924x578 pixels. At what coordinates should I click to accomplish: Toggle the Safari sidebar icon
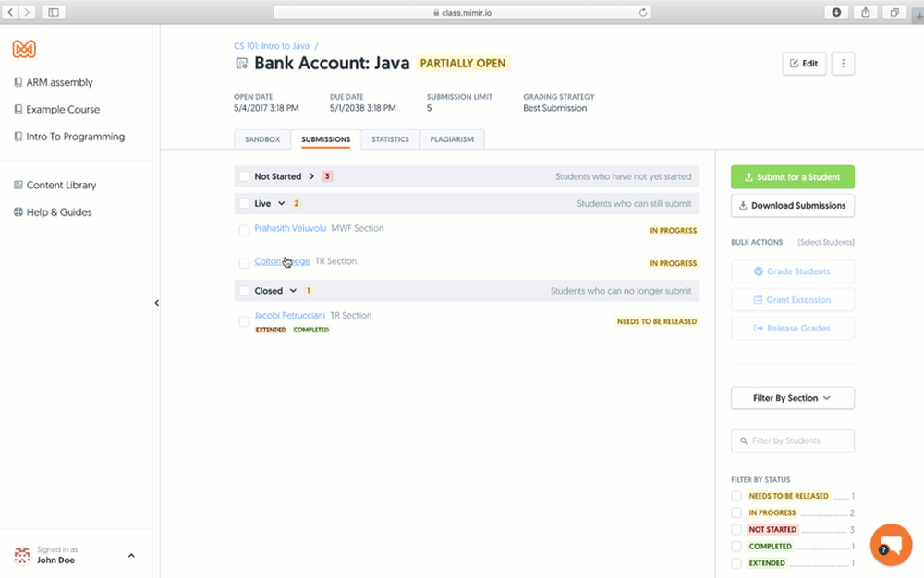[53, 12]
